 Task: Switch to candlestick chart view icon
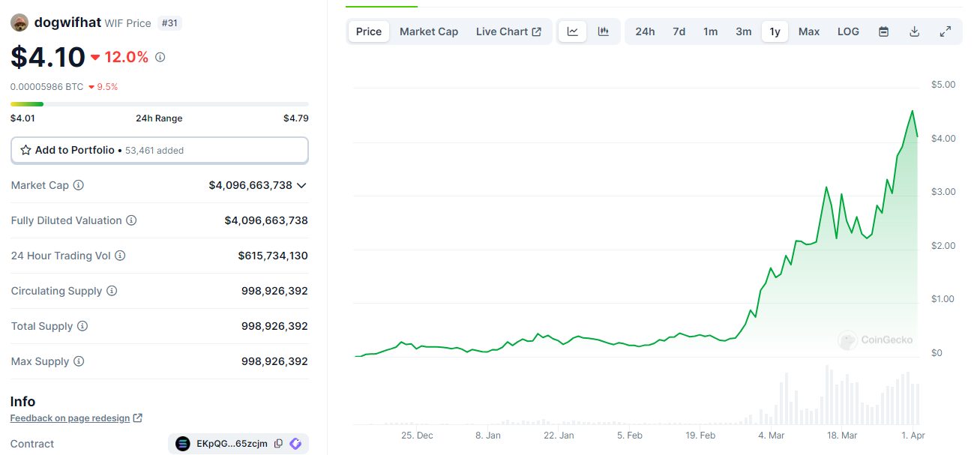603,31
